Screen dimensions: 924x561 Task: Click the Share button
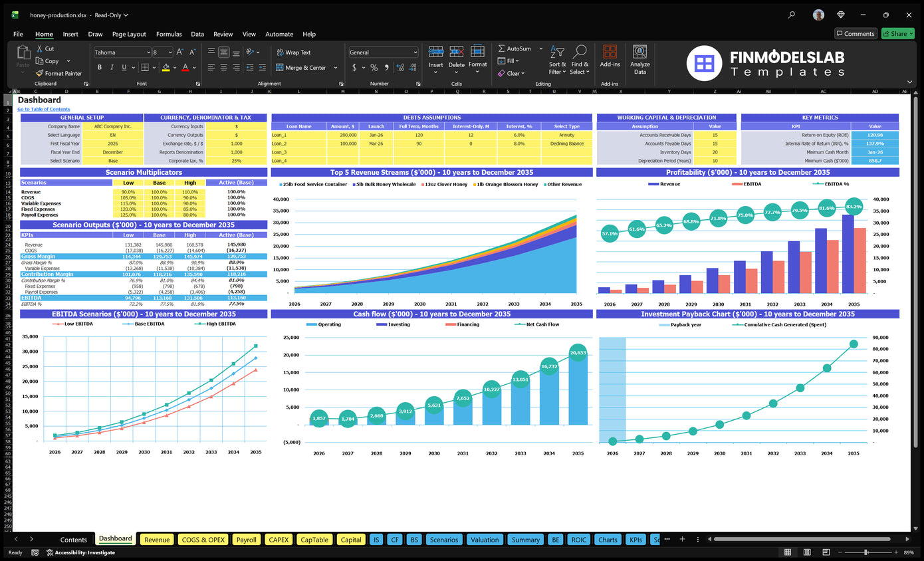click(897, 34)
